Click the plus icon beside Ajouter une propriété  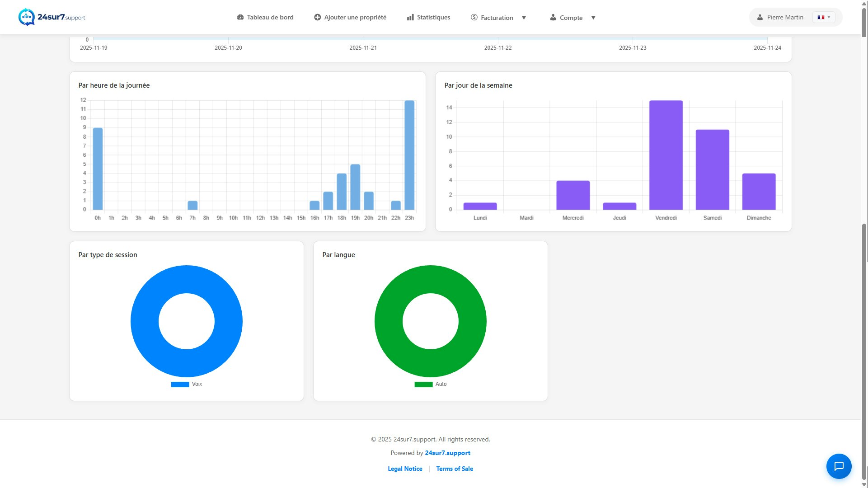click(x=318, y=17)
